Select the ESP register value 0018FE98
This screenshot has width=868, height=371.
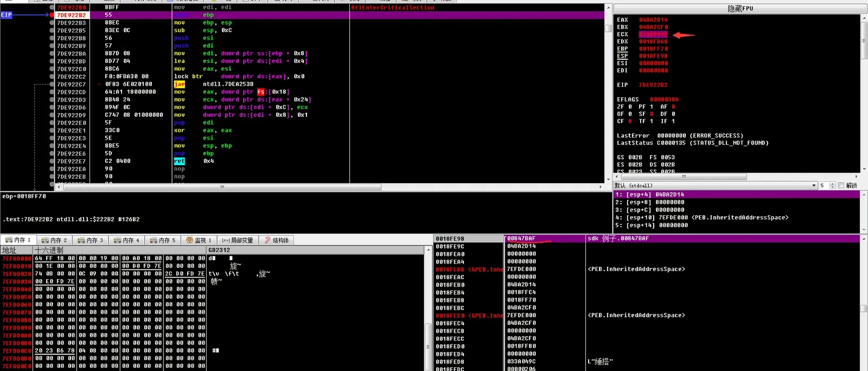pos(653,56)
